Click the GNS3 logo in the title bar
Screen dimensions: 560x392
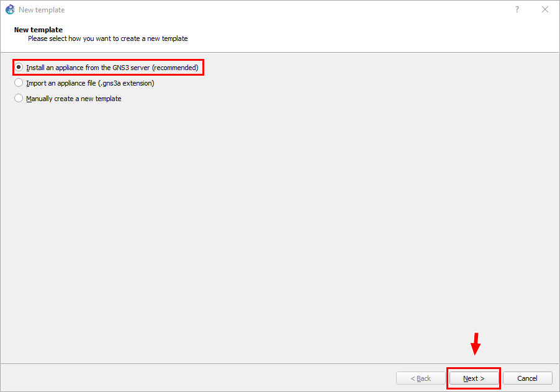(x=9, y=9)
